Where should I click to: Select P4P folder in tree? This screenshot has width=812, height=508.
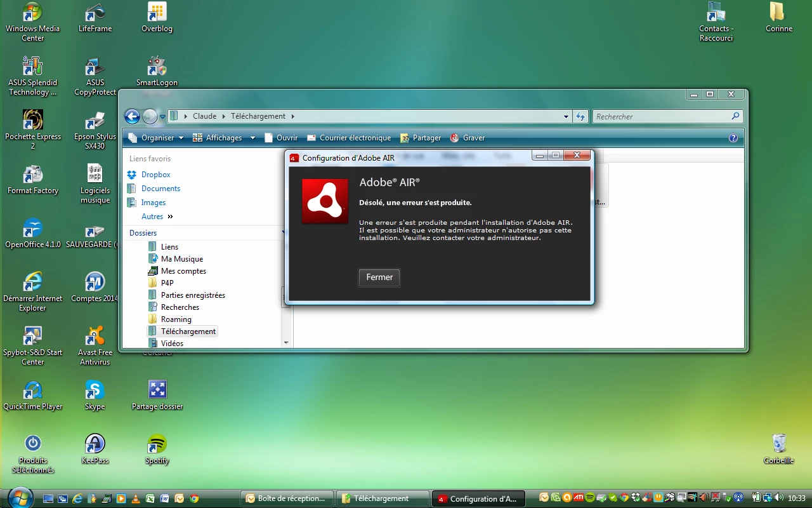pyautogui.click(x=161, y=283)
